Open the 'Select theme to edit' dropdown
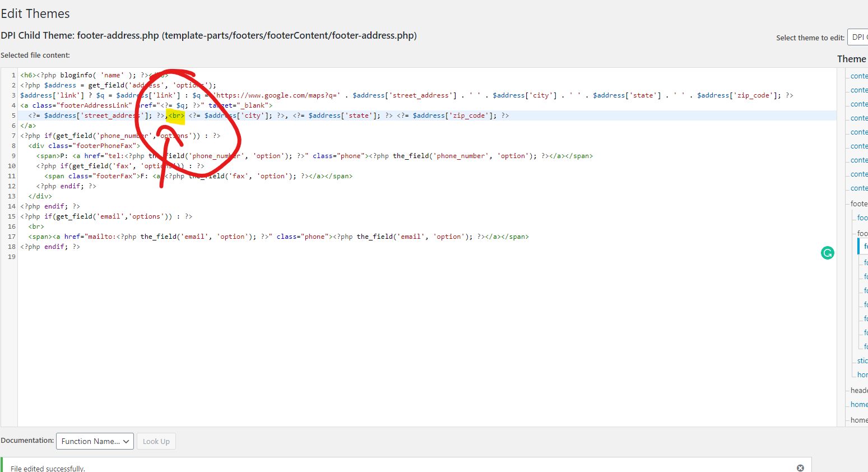Image resolution: width=868 pixels, height=472 pixels. [x=857, y=37]
